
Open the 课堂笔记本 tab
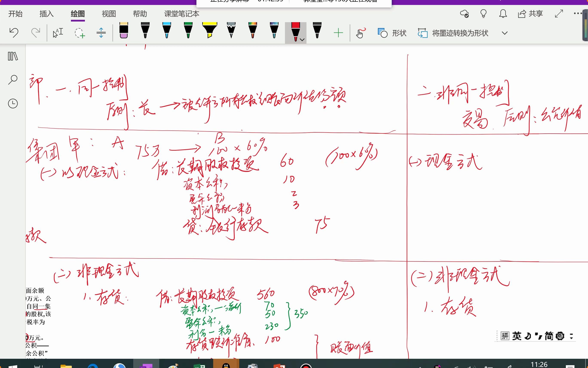pos(182,14)
